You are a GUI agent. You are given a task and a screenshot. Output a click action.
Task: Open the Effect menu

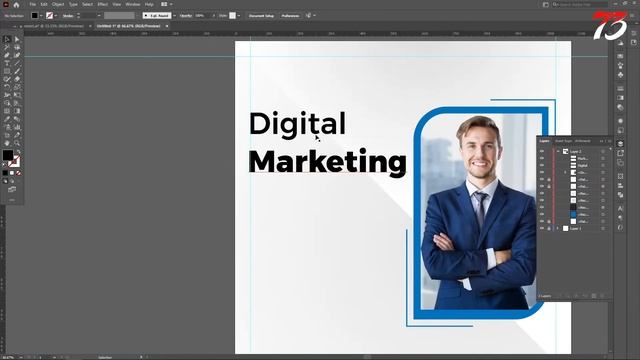[x=103, y=4]
